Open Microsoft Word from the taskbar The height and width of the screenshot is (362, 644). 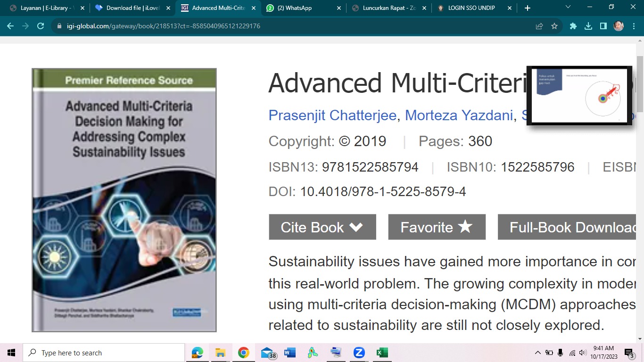(x=289, y=352)
